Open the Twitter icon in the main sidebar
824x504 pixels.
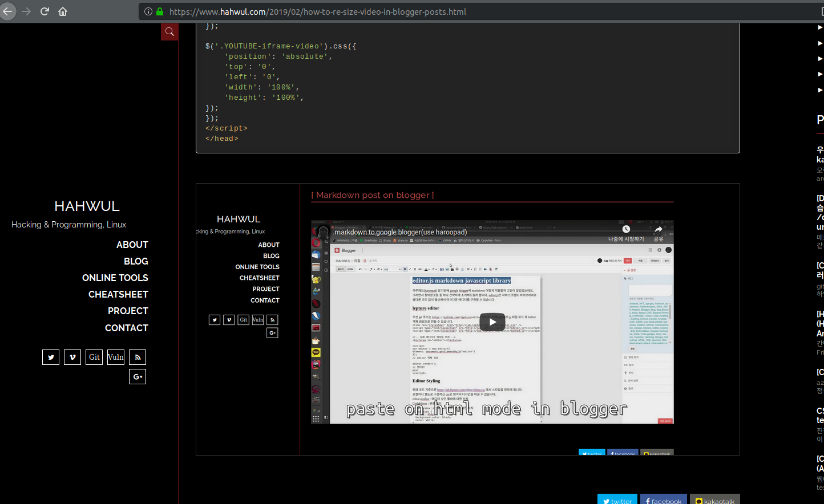coord(51,357)
